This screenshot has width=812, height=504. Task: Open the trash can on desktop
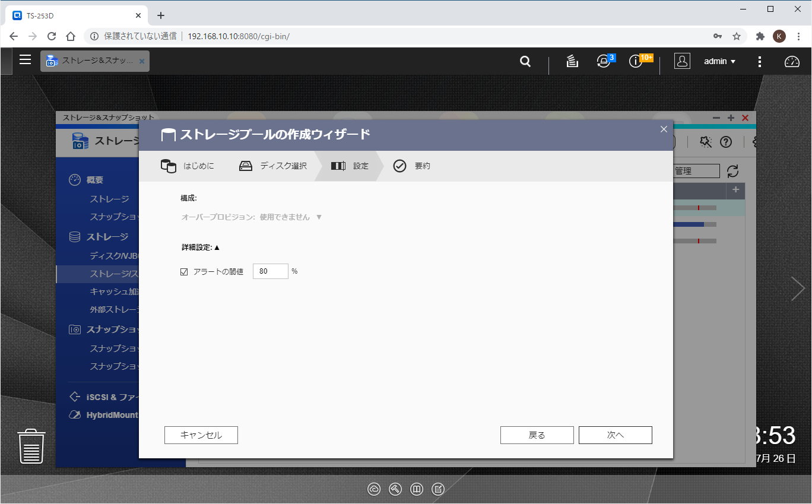click(x=31, y=446)
